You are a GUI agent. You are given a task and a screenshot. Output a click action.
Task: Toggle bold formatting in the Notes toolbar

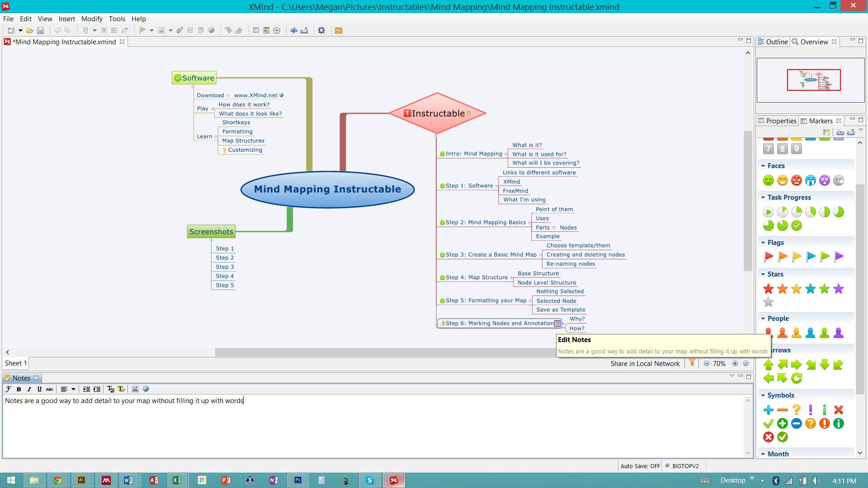tap(18, 389)
